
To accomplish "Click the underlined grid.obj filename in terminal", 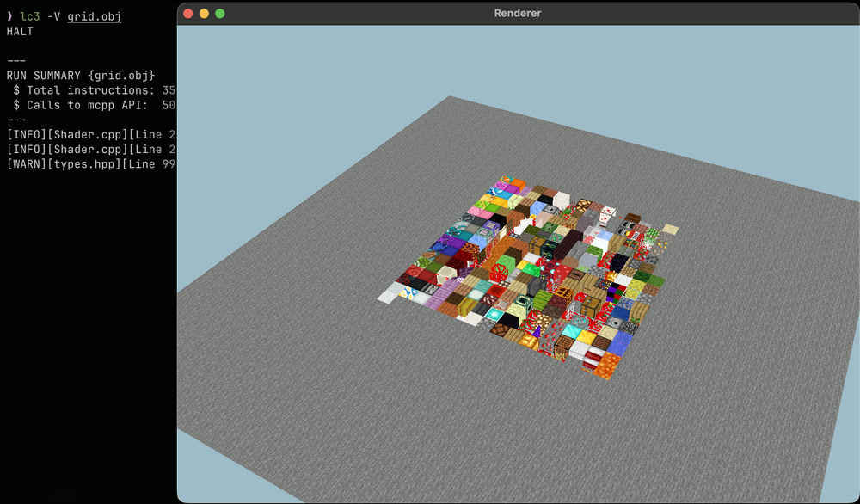I will 94,16.
